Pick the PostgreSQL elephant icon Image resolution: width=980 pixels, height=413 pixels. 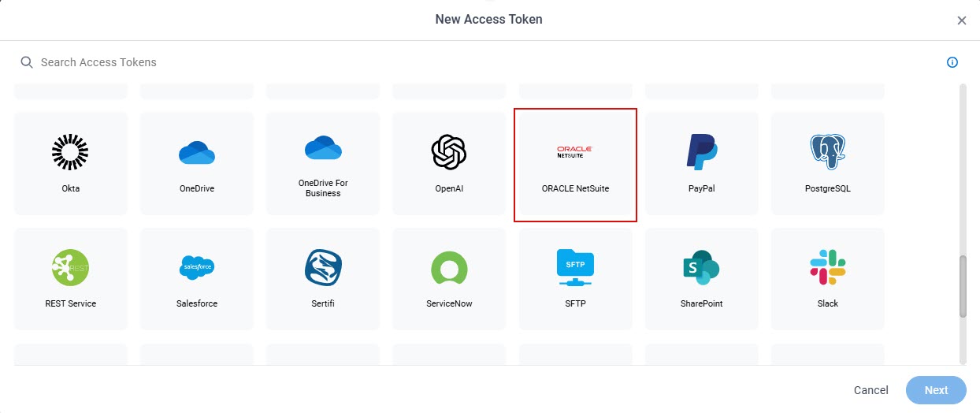(828, 152)
